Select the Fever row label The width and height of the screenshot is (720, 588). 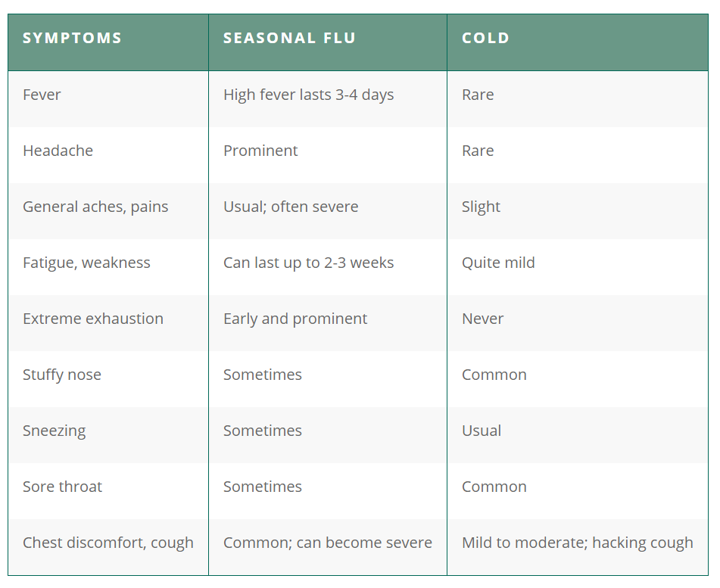coord(42,95)
